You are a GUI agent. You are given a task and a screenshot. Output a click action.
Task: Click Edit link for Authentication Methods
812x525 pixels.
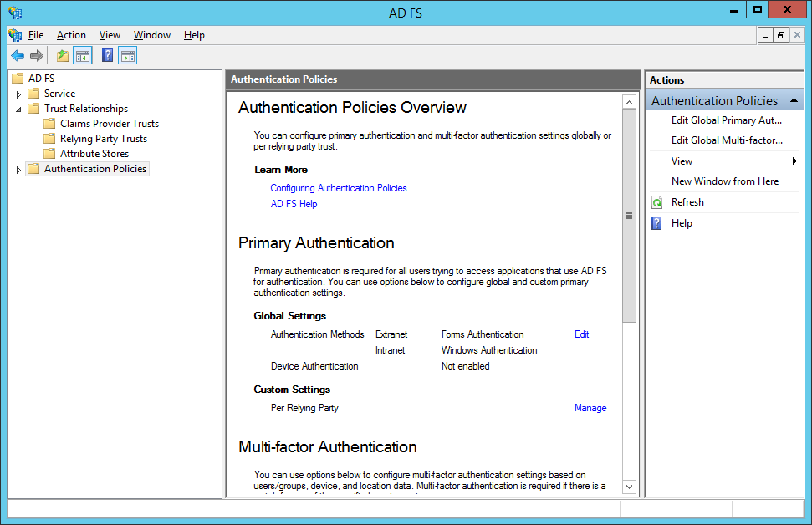pos(581,334)
